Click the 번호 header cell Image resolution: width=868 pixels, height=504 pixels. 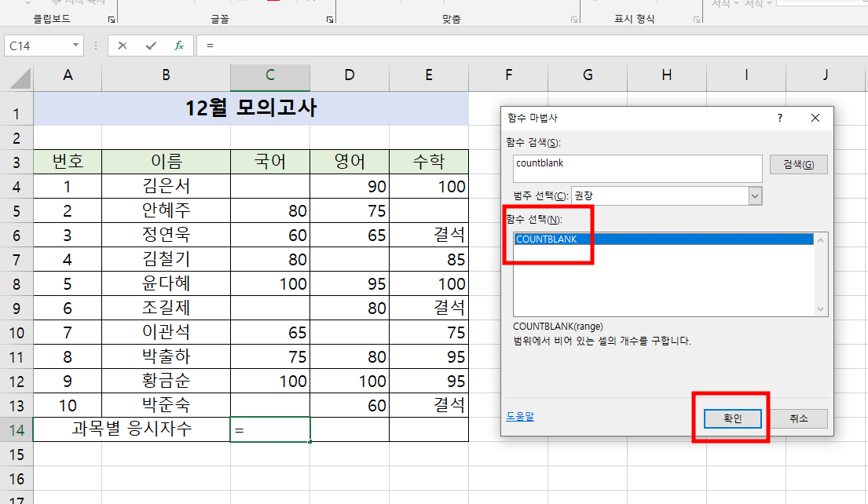(68, 162)
